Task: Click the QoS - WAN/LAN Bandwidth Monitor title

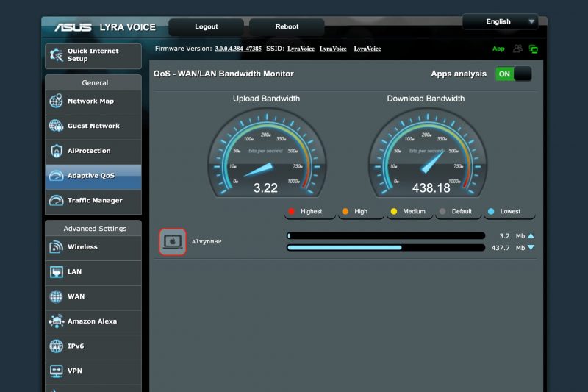Action: coord(223,74)
